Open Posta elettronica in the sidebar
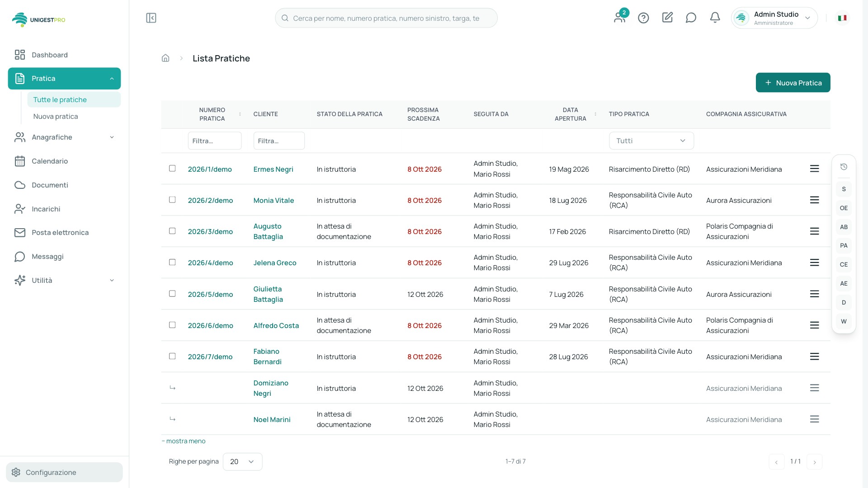Image resolution: width=868 pixels, height=488 pixels. 64,233
